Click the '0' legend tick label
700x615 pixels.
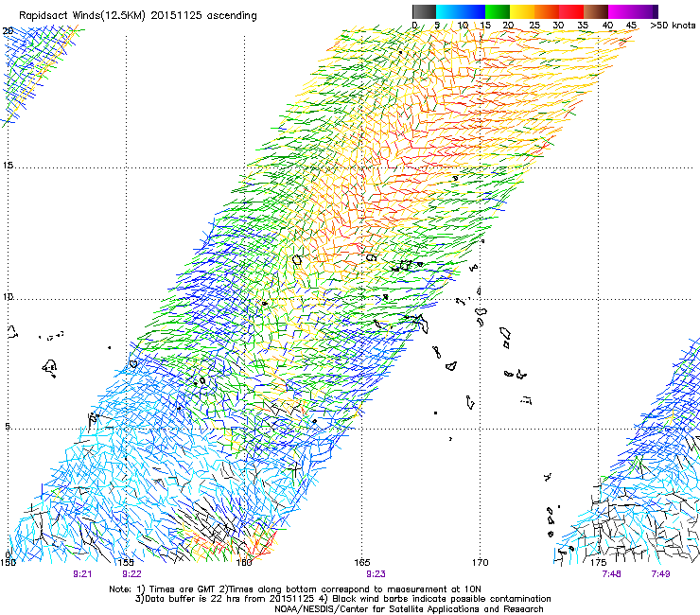(x=414, y=26)
